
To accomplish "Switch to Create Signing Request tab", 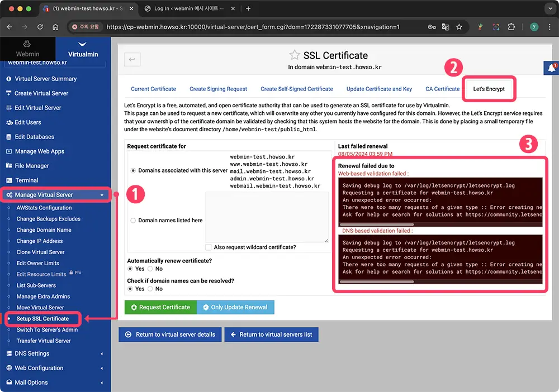I will 218,89.
